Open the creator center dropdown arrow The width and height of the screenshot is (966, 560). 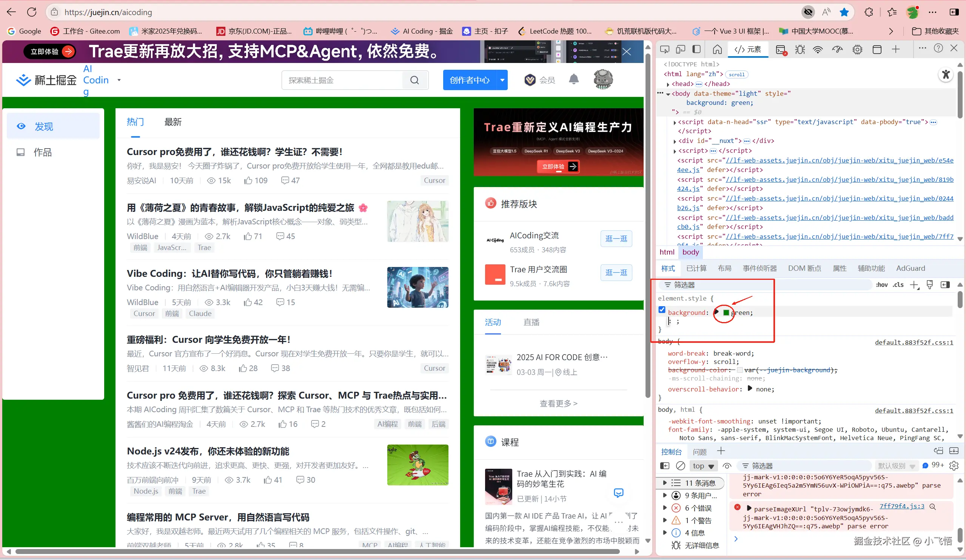pyautogui.click(x=502, y=80)
